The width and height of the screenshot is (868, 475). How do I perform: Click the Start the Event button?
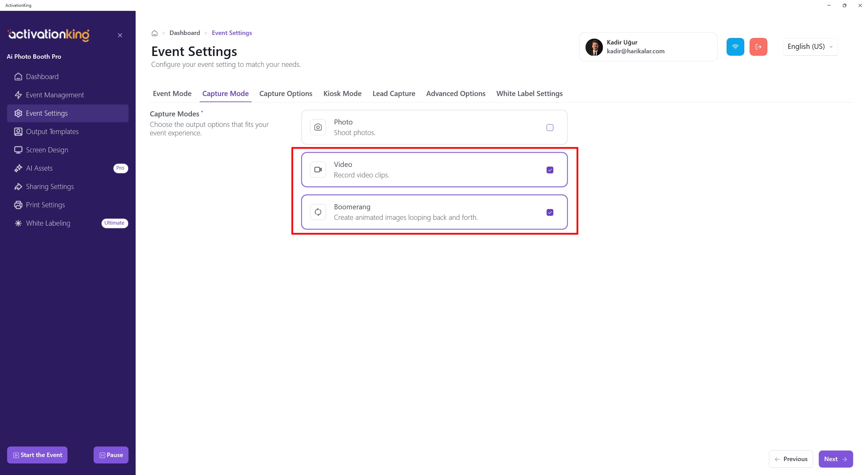tap(37, 455)
